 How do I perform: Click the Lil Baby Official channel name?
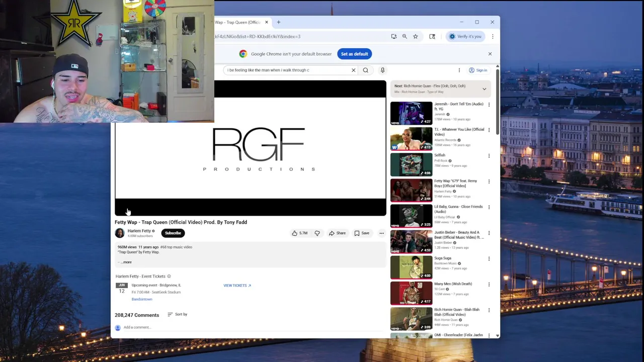445,217
